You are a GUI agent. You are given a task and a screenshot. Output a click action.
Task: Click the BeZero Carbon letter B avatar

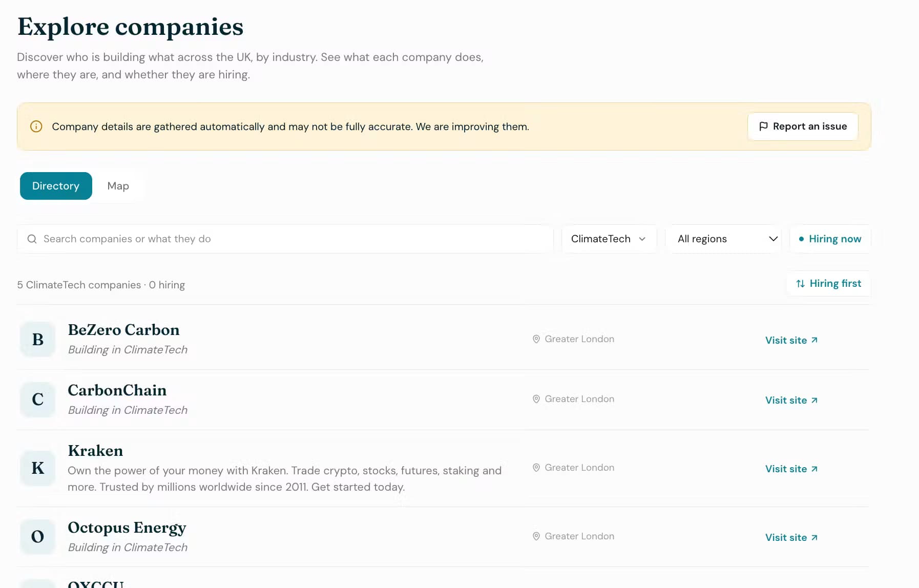(38, 339)
